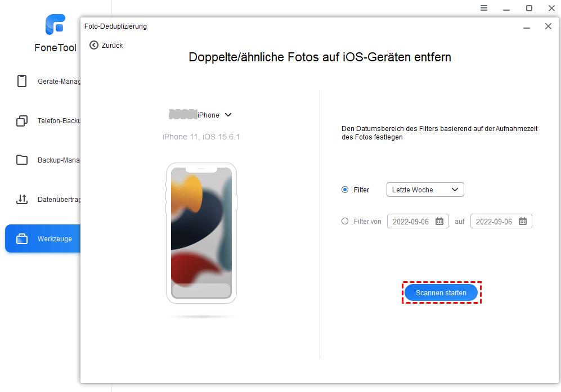Screen dimensions: 561x392
Task: Open Backup-Manager menu entry
Action: [59, 160]
